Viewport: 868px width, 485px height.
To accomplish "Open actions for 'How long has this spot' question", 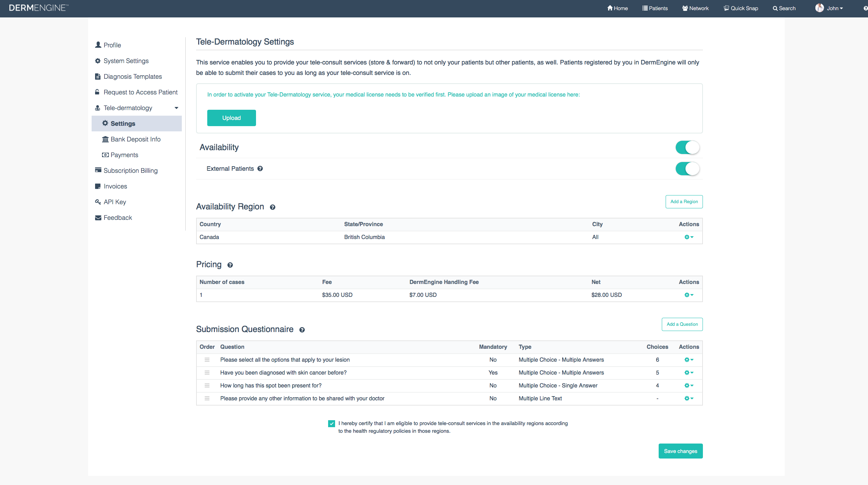I will [x=689, y=386].
